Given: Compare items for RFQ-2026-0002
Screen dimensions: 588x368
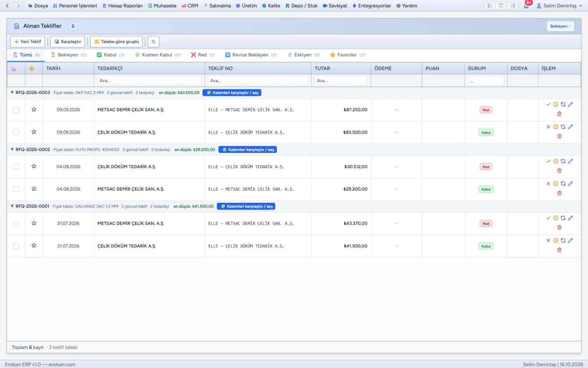Looking at the screenshot, I should pos(248,150).
